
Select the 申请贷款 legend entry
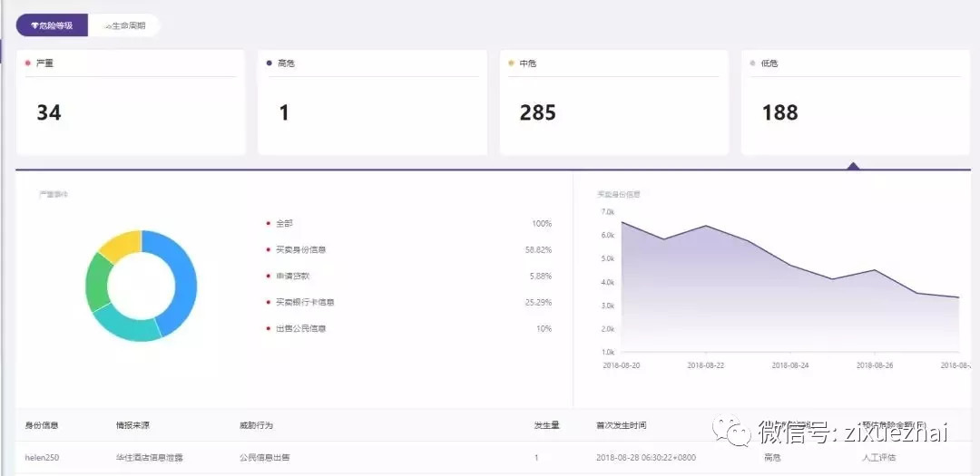[292, 276]
